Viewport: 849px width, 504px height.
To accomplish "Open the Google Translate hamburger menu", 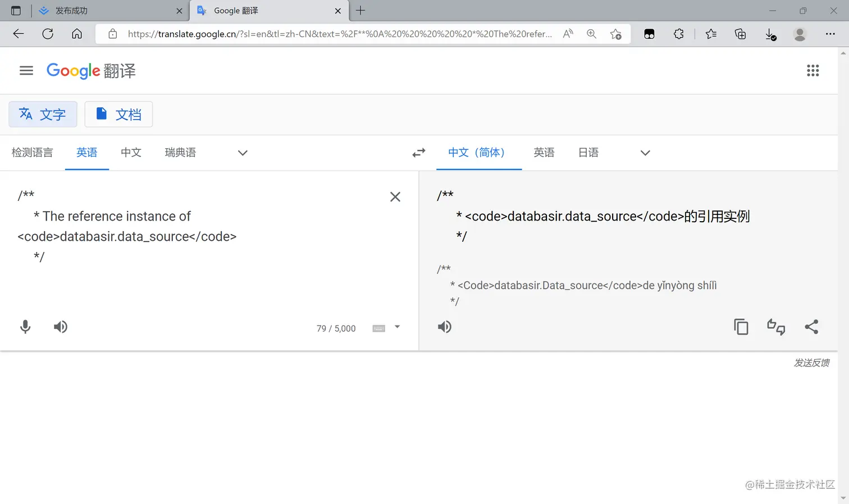I will point(26,71).
